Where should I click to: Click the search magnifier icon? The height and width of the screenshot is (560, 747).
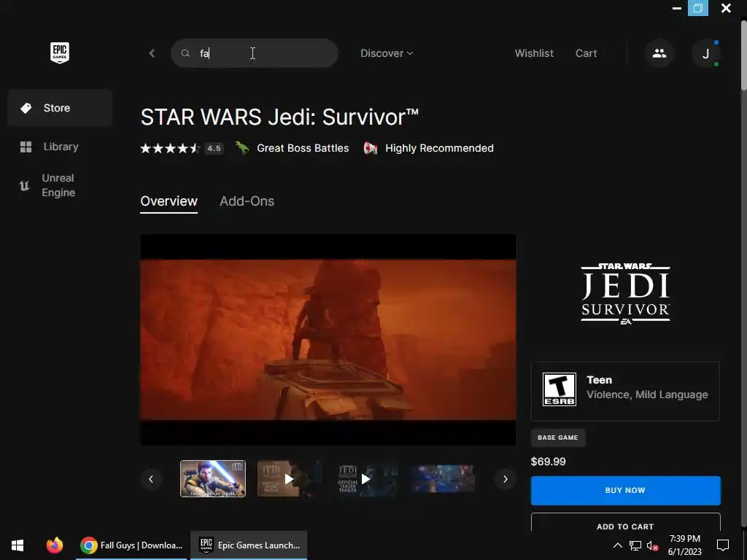[x=185, y=53]
